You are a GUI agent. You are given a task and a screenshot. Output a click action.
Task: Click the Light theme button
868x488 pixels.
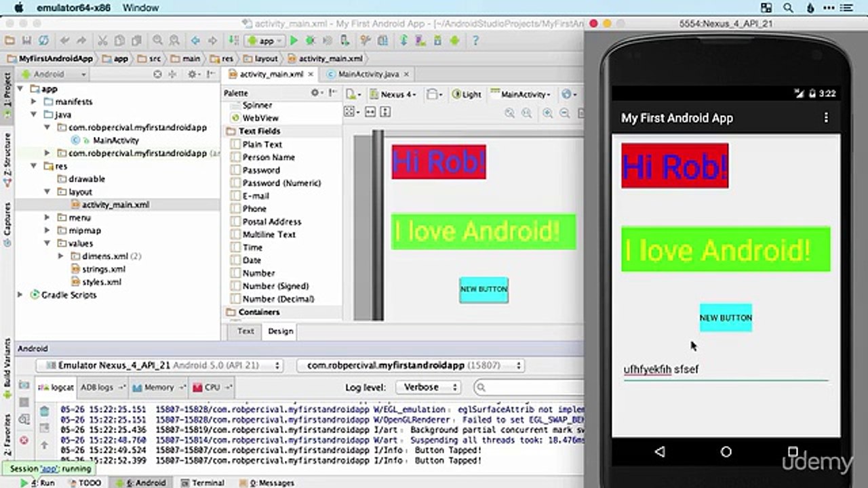pos(467,95)
